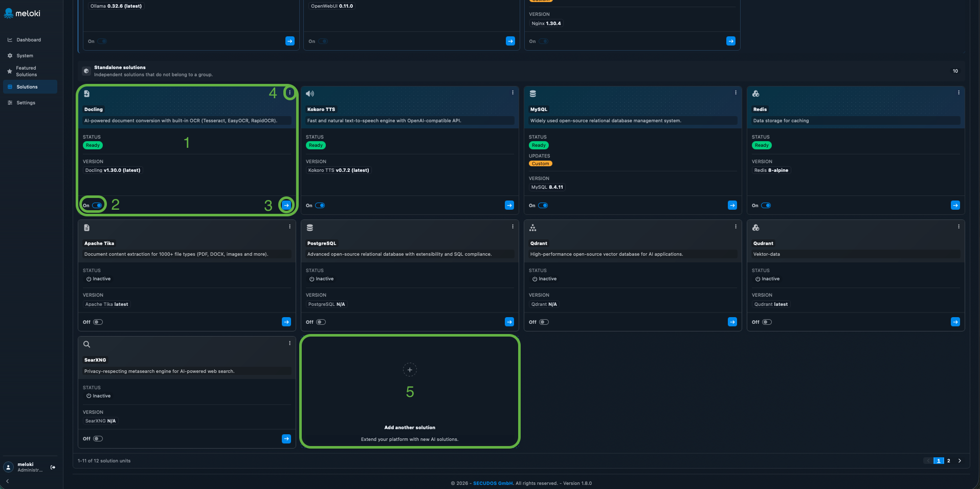The width and height of the screenshot is (980, 489).
Task: Click the log out icon beside meloki user
Action: coord(53,467)
